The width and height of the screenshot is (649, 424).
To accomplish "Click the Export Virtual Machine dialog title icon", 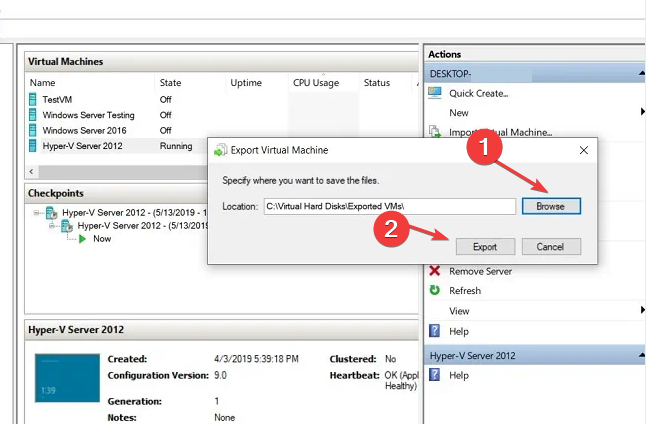I will coord(221,150).
